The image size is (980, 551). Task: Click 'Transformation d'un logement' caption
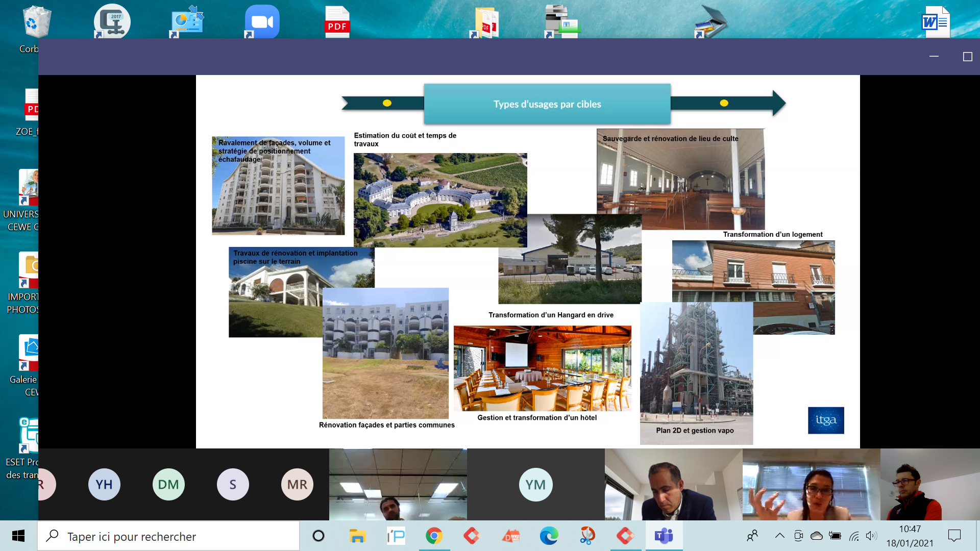click(773, 234)
